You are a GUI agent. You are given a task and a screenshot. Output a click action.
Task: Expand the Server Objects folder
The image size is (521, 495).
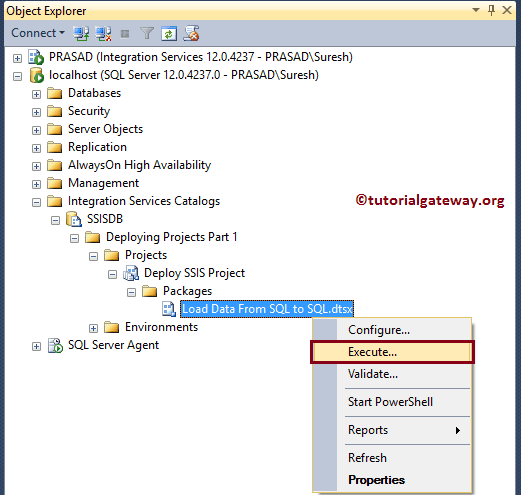36,130
